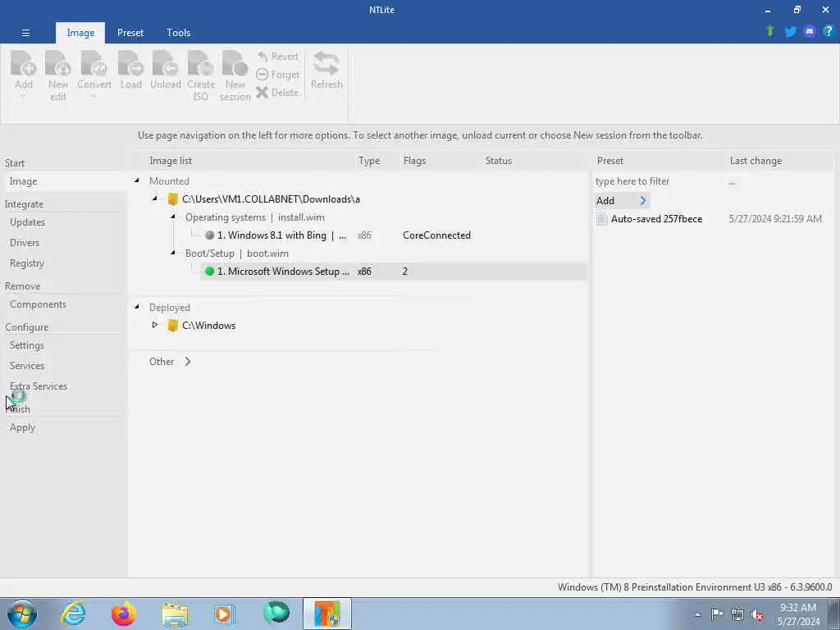This screenshot has height=630, width=840.
Task: Select the C:\Users\VM1.COLLABNET\Downloads\a source
Action: 271,199
